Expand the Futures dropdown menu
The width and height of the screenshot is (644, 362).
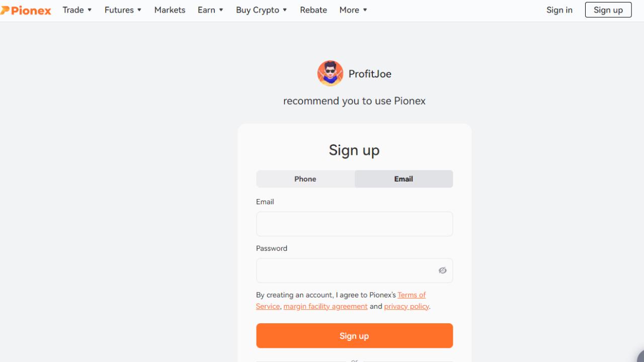tap(123, 10)
